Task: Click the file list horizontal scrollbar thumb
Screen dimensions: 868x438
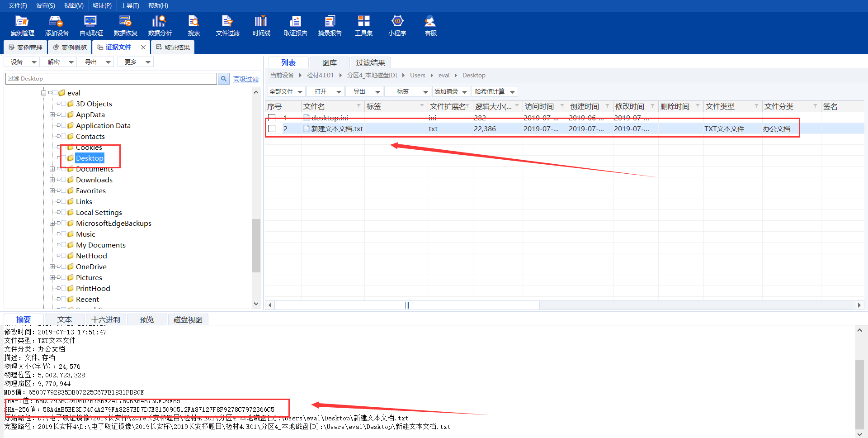Action: pos(407,305)
